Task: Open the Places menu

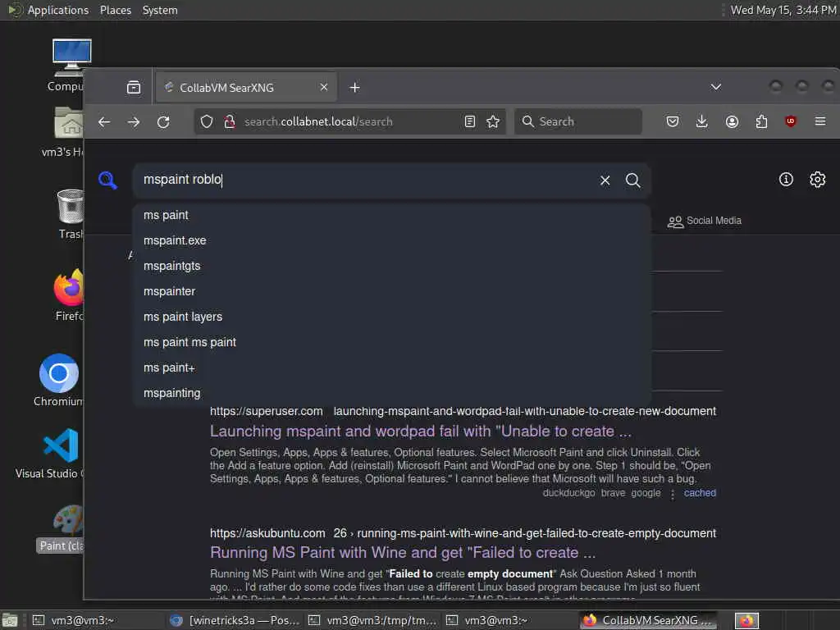Action: pos(115,10)
